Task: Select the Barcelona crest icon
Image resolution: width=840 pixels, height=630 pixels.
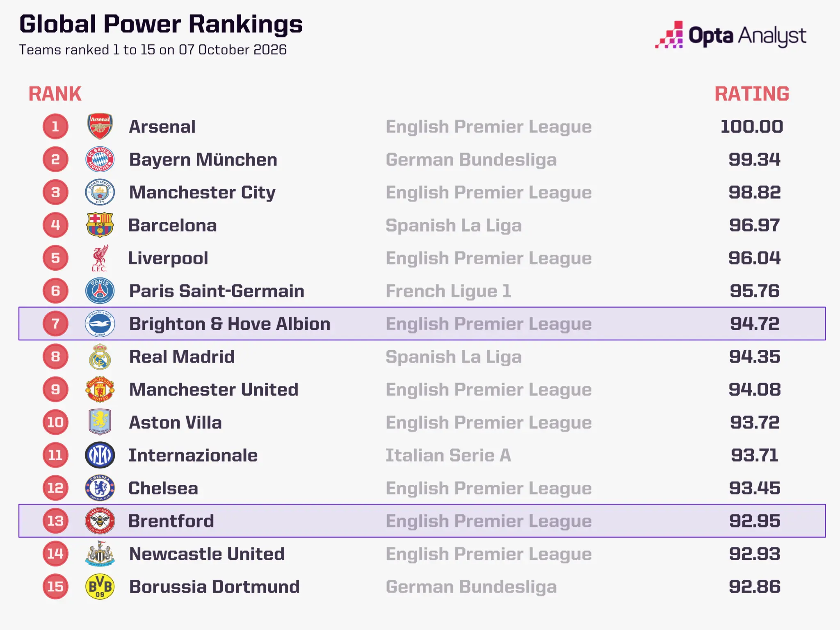Action: point(100,225)
